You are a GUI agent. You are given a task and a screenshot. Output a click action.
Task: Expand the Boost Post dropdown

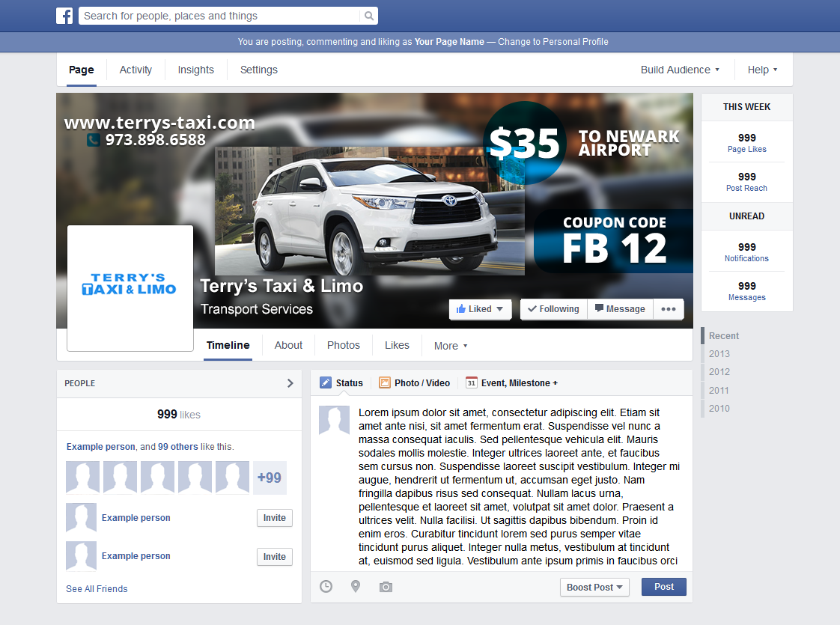pos(594,587)
